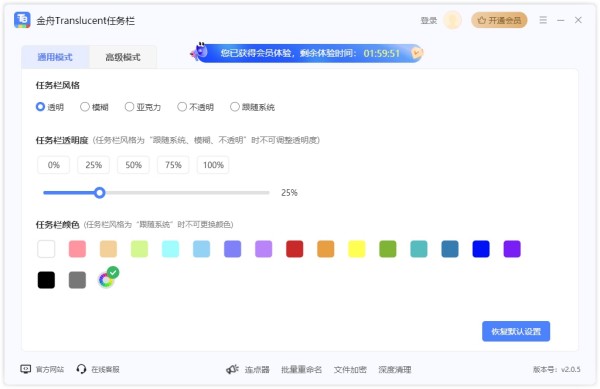Pick the green color swatch
The width and height of the screenshot is (600, 389).
(388, 249)
